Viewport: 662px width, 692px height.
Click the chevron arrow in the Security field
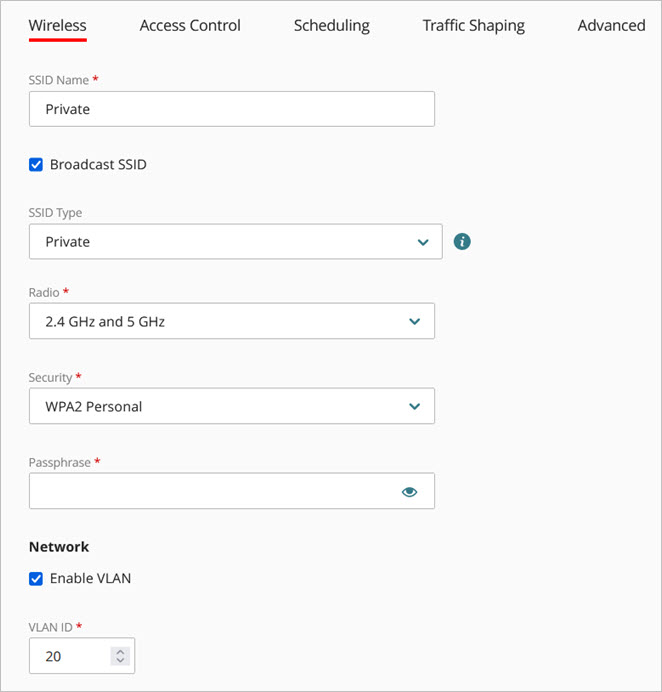tap(415, 406)
